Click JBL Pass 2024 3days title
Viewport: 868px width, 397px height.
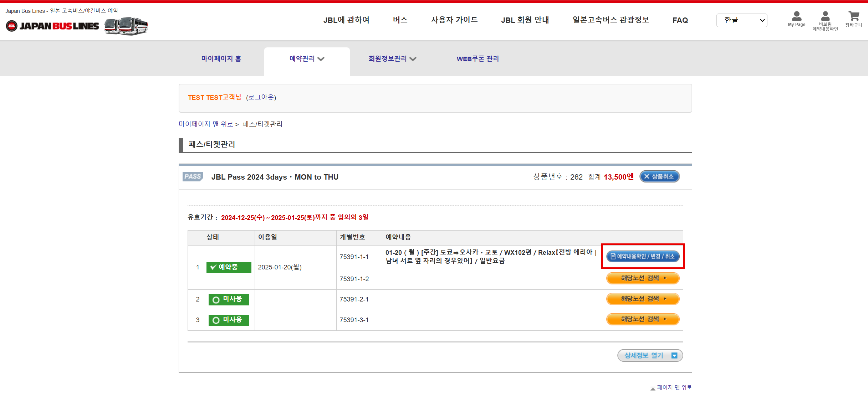click(275, 177)
